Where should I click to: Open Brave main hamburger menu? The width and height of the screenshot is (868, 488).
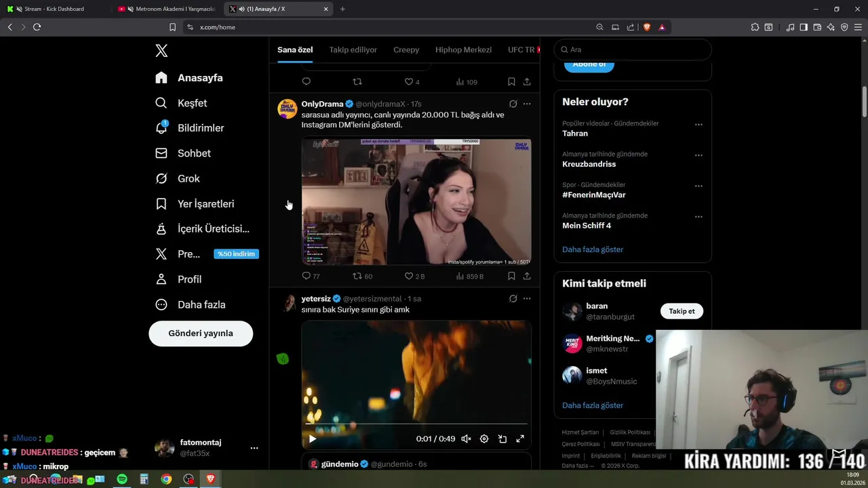(857, 27)
